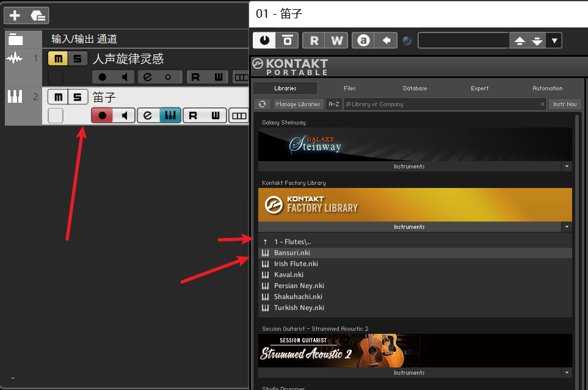Load next preset with down arrow
Image resolution: width=588 pixels, height=390 pixels.
pos(537,40)
